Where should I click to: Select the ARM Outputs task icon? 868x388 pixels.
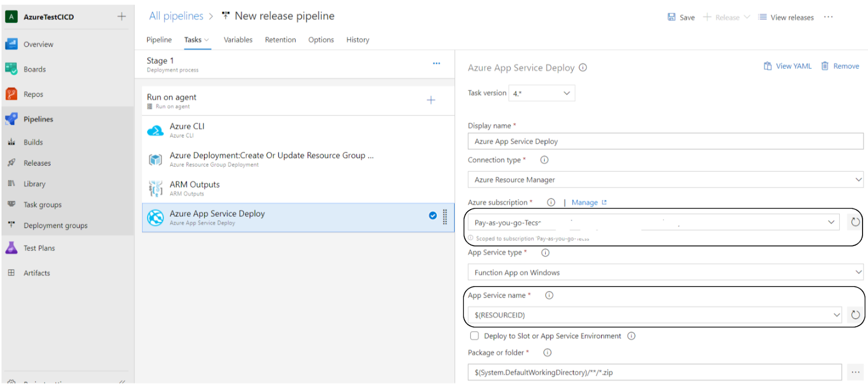coord(156,189)
